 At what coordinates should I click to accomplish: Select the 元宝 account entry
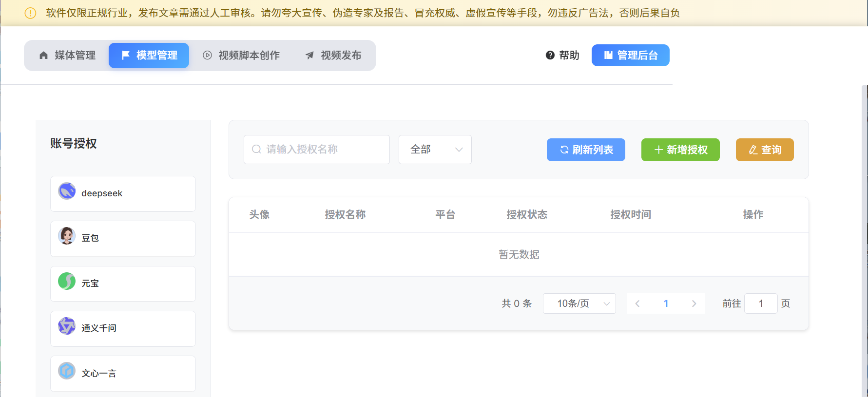coord(123,284)
